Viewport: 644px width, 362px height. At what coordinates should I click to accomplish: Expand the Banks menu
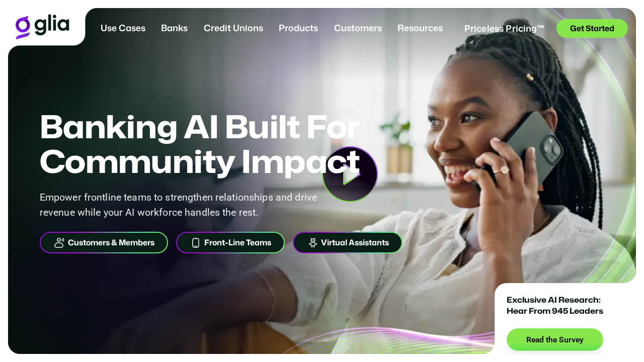point(174,28)
